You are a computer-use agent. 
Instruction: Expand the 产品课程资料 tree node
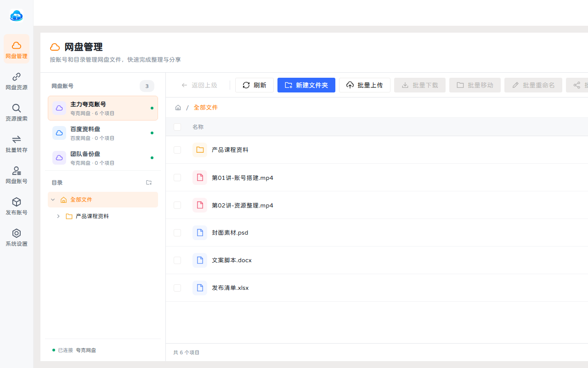pos(58,216)
